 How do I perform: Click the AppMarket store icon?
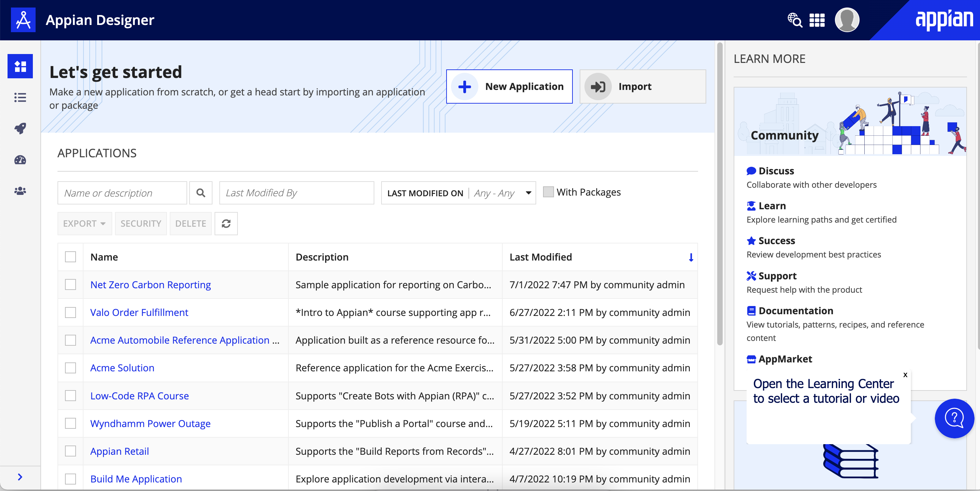click(751, 359)
